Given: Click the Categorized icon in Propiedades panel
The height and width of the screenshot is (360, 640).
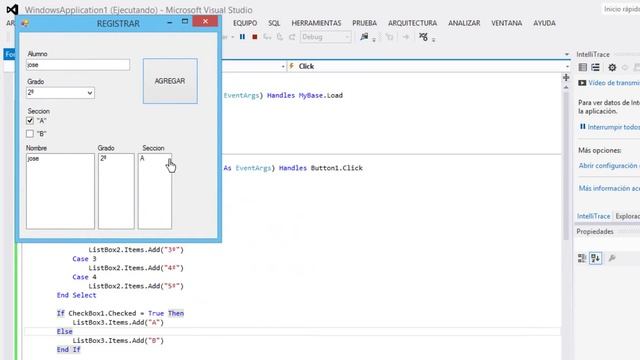Looking at the screenshot, I should (582, 258).
